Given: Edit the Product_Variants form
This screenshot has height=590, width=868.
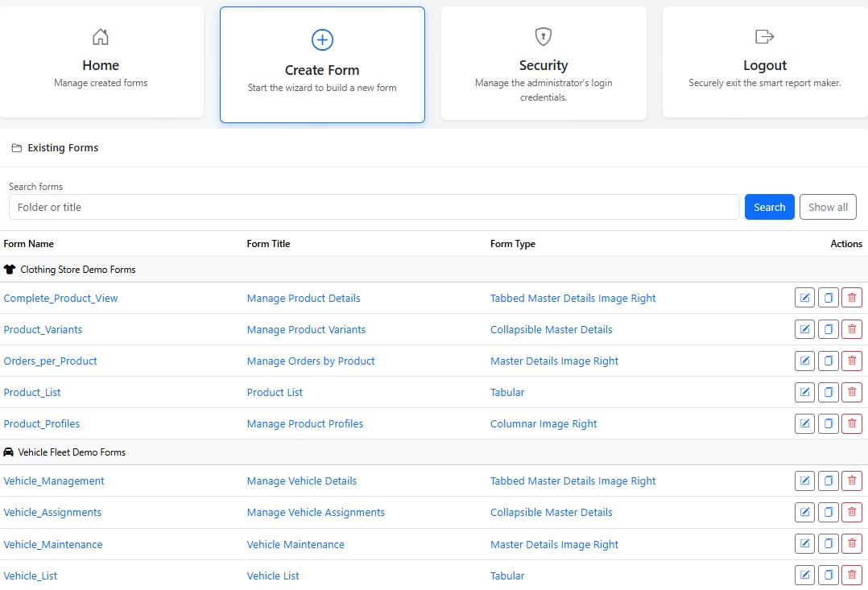Looking at the screenshot, I should [804, 329].
